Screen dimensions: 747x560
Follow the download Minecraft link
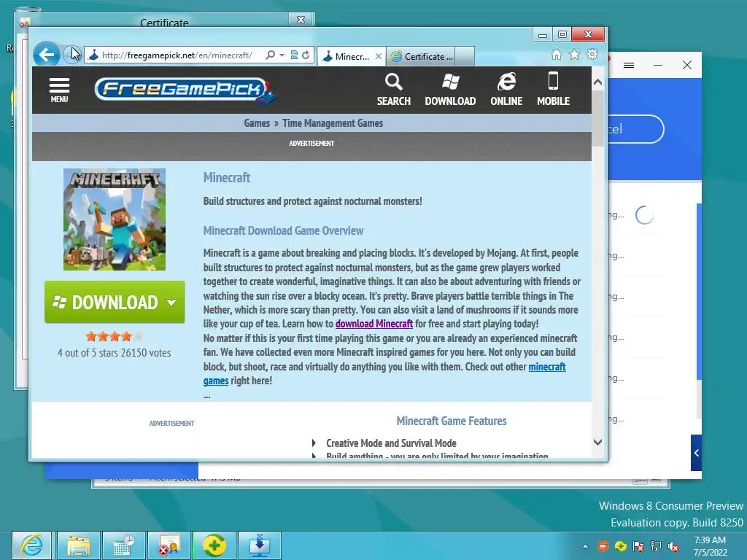374,324
